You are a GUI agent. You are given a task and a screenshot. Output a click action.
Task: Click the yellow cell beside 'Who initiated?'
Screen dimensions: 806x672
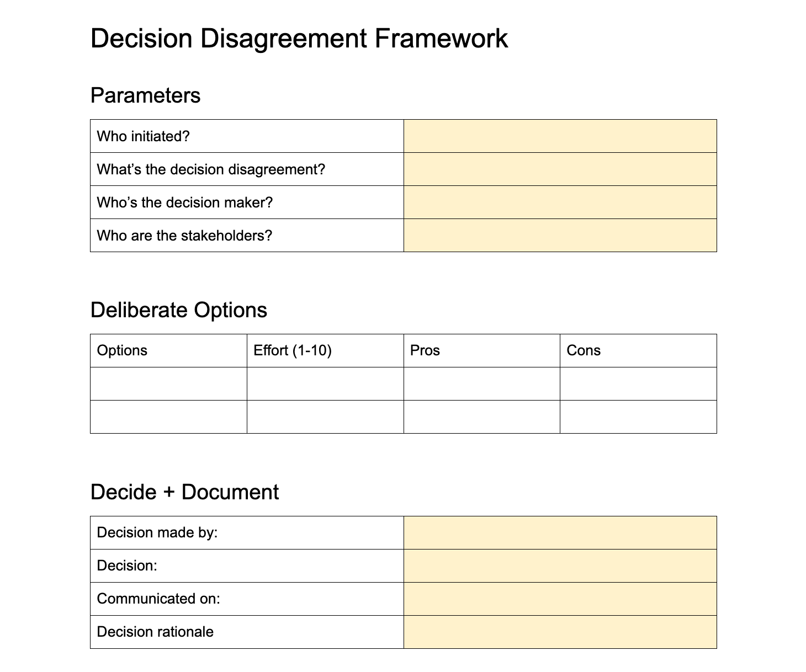coord(560,136)
